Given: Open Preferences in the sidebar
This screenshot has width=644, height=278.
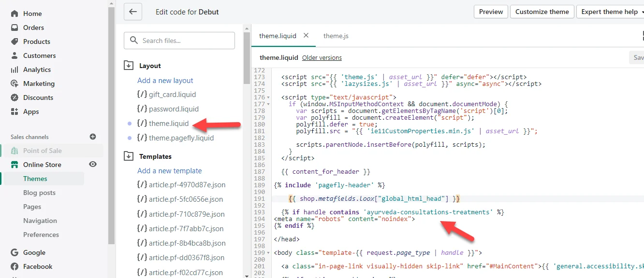Looking at the screenshot, I should pos(41,235).
